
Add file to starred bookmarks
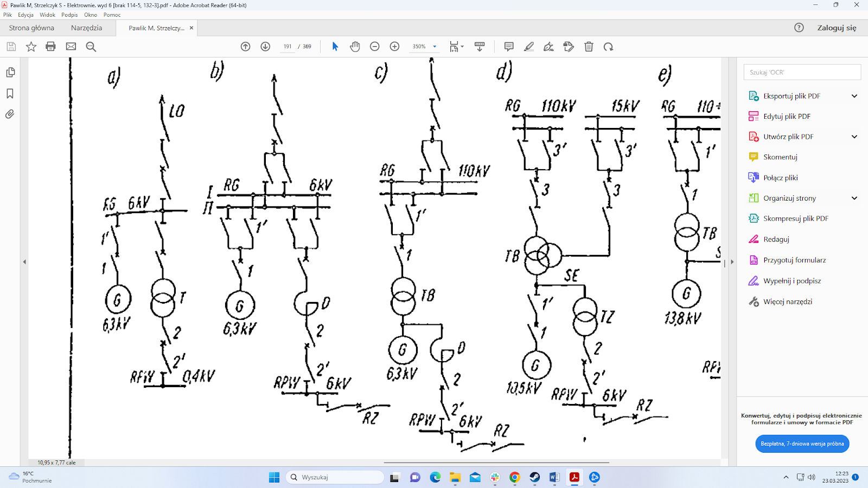coord(31,47)
